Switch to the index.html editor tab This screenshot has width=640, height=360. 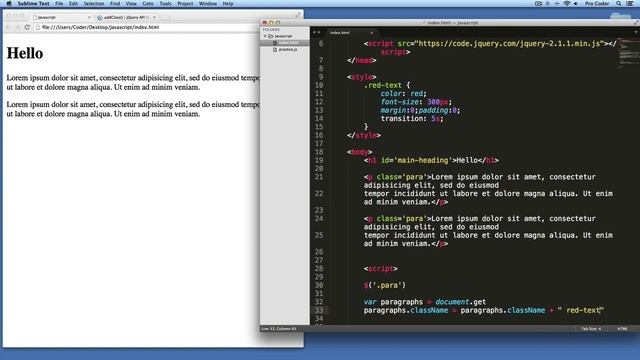tap(351, 32)
